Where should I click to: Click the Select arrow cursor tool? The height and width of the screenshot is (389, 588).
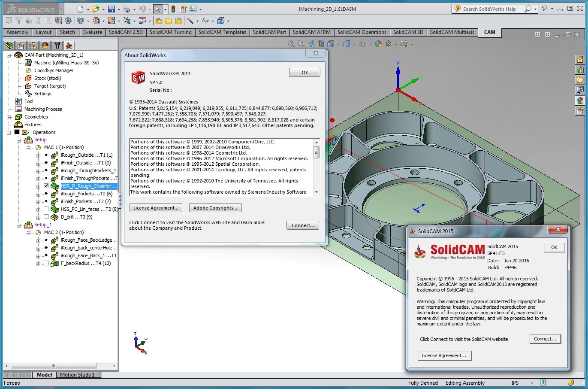[158, 9]
